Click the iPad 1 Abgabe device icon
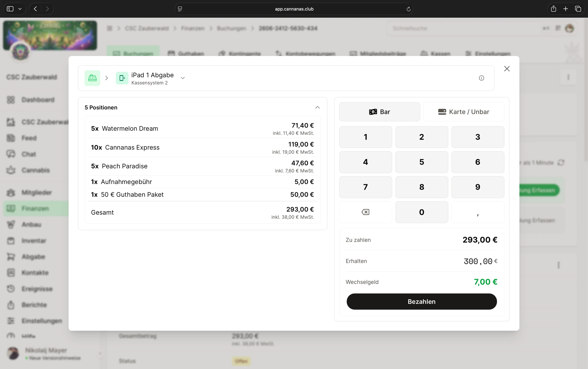 tap(122, 78)
